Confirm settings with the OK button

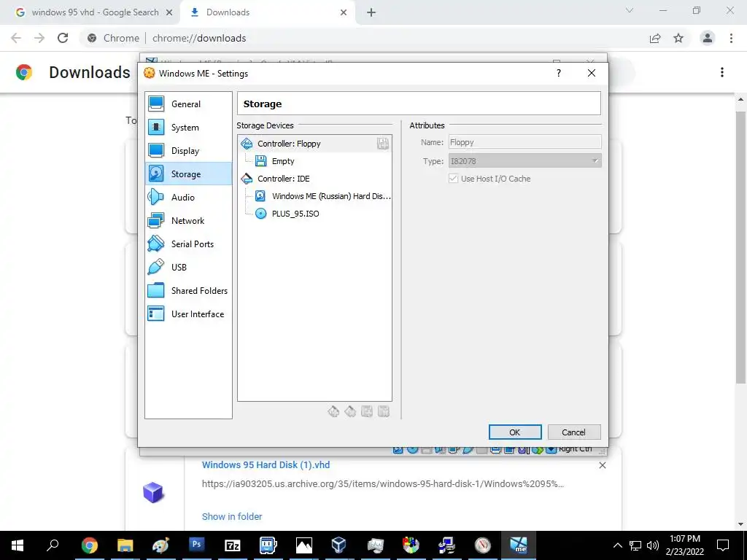(515, 432)
